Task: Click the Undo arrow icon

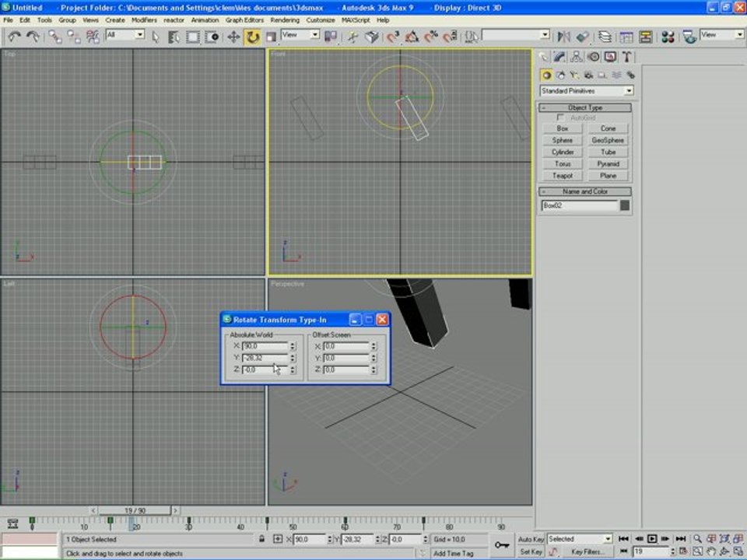Action: click(x=14, y=37)
